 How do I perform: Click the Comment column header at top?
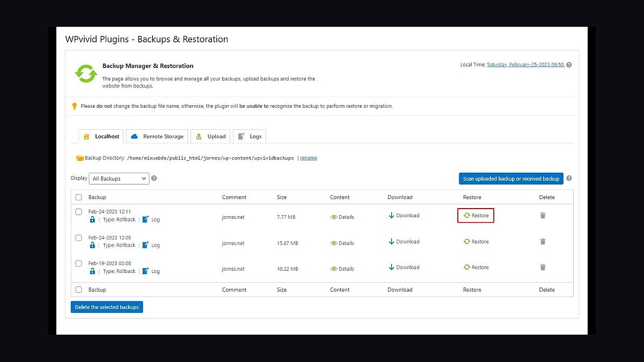point(234,197)
